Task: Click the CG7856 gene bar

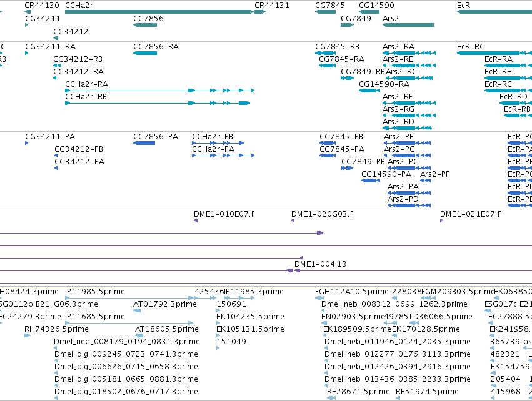Action: (145, 25)
